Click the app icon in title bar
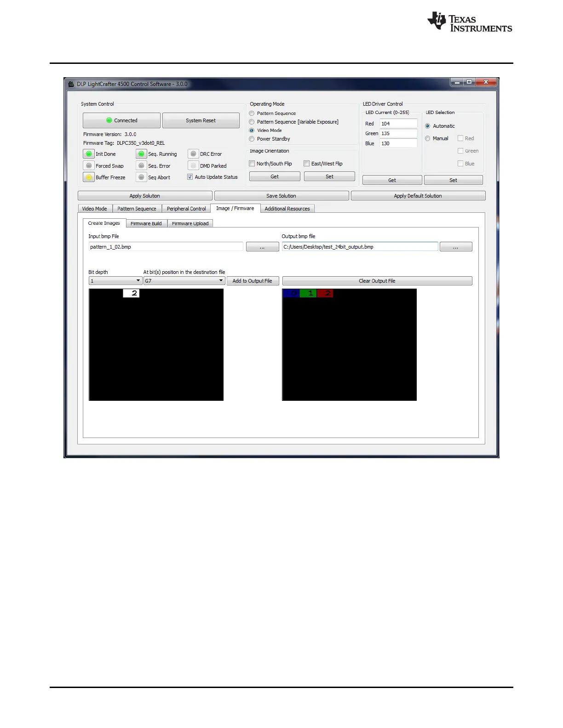563x728 pixels. (x=71, y=84)
